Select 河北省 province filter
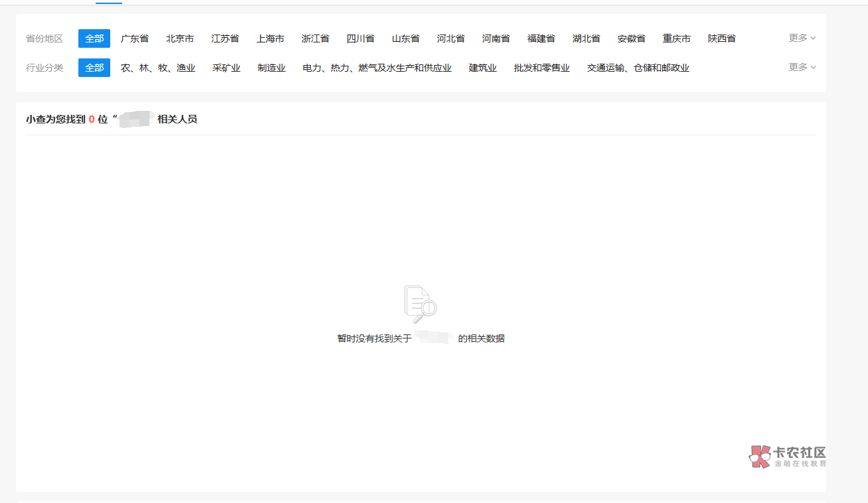 pyautogui.click(x=451, y=38)
